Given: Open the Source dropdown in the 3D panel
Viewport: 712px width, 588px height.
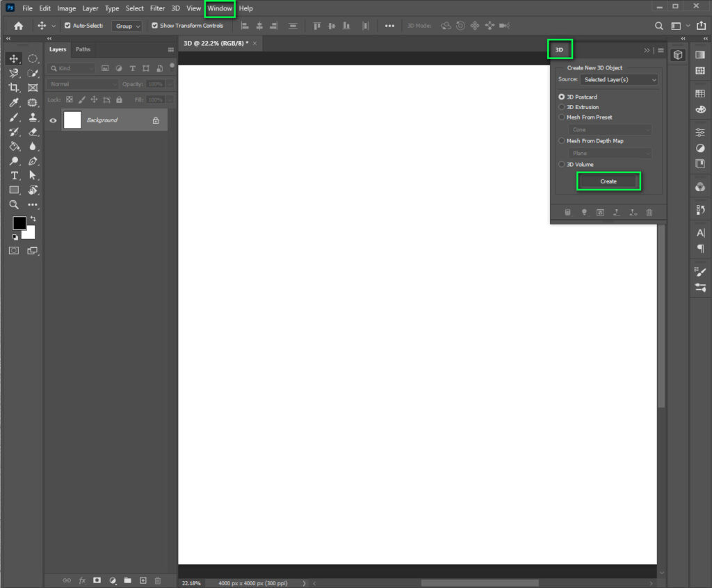Looking at the screenshot, I should click(619, 79).
